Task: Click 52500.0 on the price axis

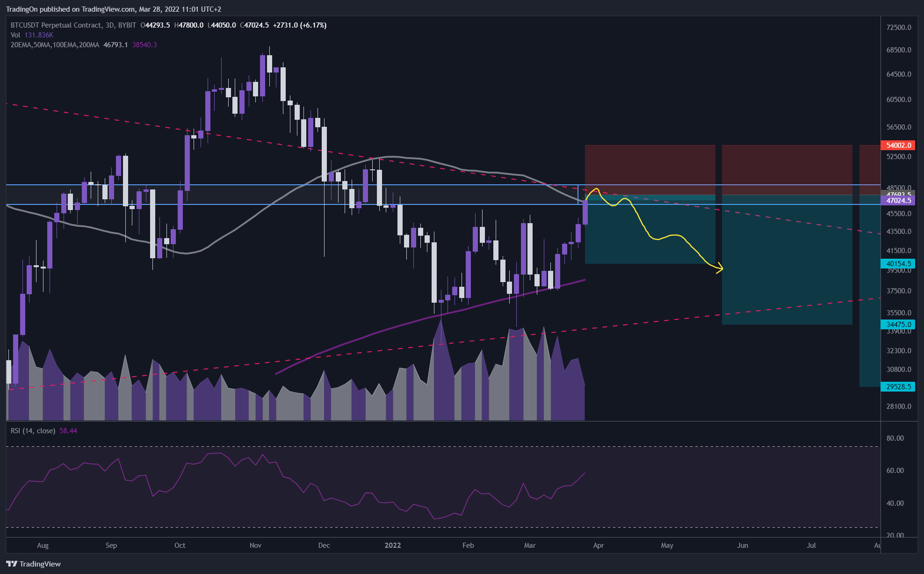Action: (x=899, y=157)
